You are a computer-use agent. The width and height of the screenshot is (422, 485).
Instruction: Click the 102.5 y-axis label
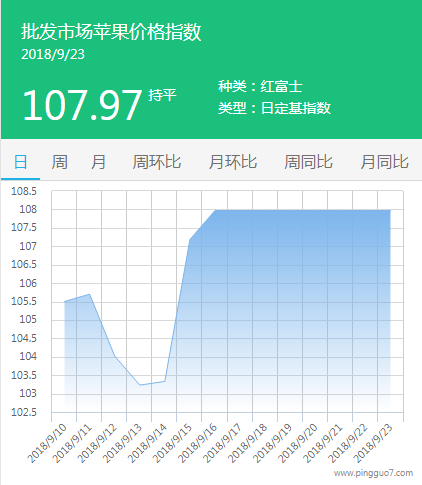24,412
